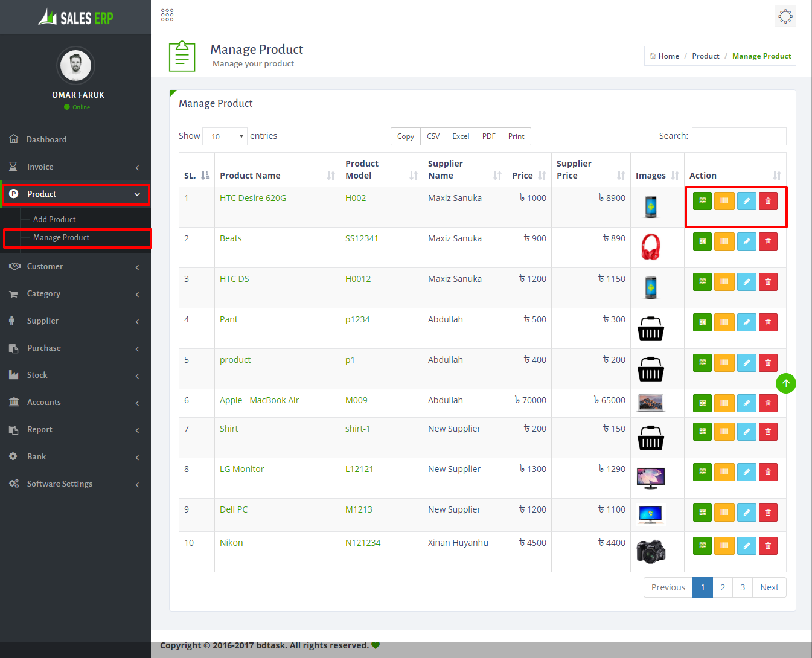Expand the Invoice sidebar menu
Image resolution: width=812 pixels, height=658 pixels.
(75, 167)
